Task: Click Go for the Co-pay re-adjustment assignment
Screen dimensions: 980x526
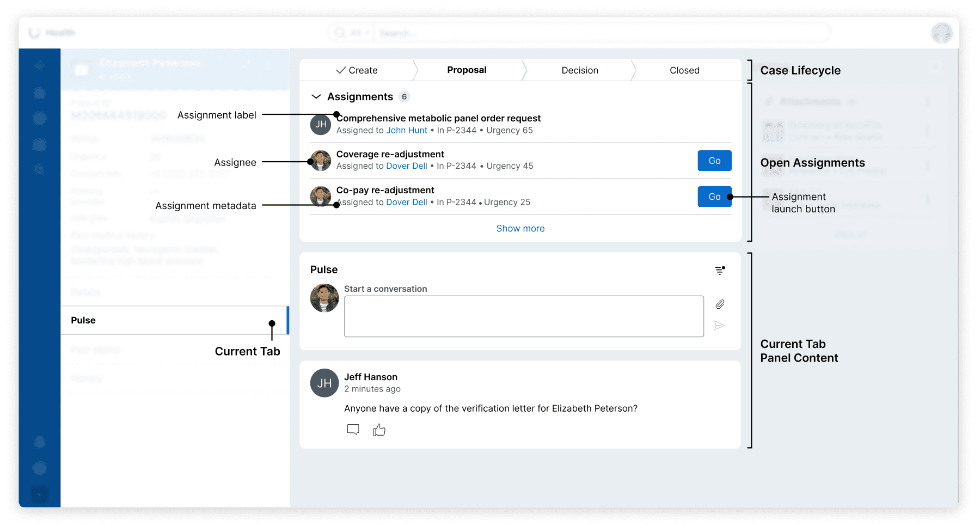Action: pos(714,197)
